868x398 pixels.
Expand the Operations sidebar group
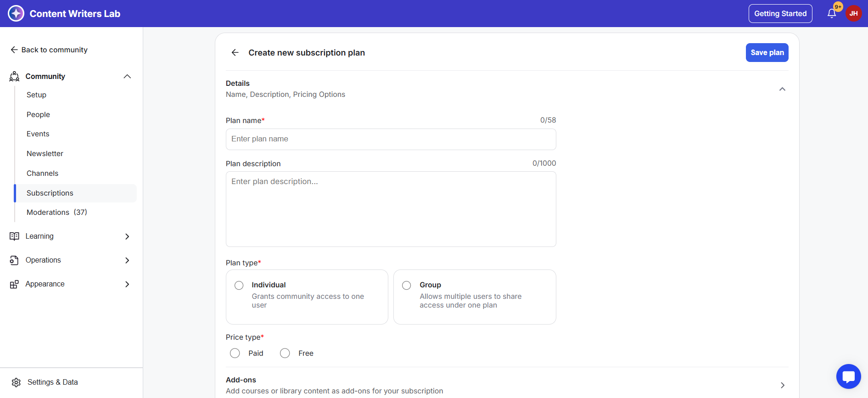[x=127, y=260]
